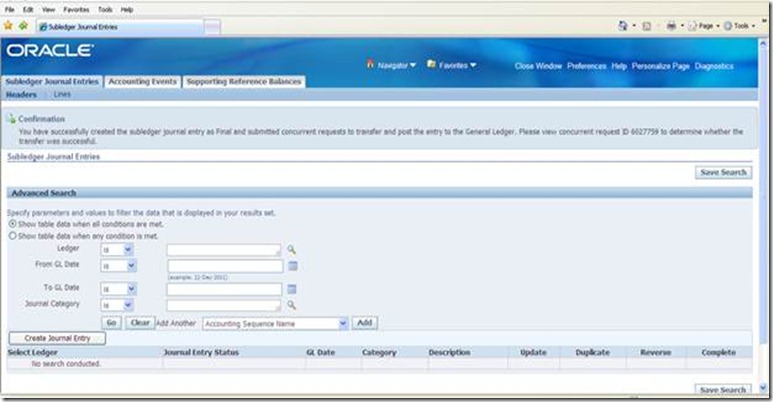Click the Ledger input field
The width and height of the screenshot is (773, 402).
click(224, 250)
